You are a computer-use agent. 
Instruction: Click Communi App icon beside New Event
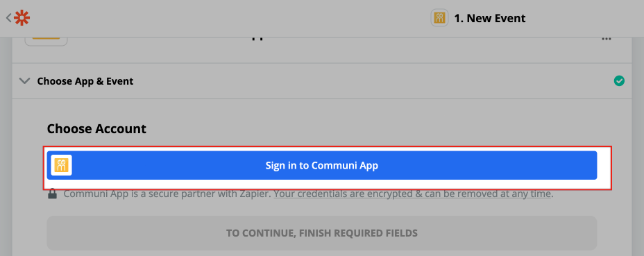click(x=439, y=18)
